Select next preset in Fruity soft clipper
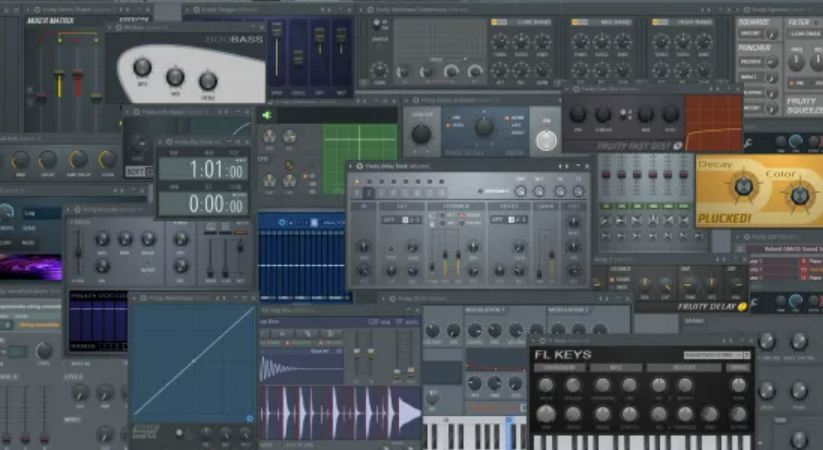 pos(227,112)
